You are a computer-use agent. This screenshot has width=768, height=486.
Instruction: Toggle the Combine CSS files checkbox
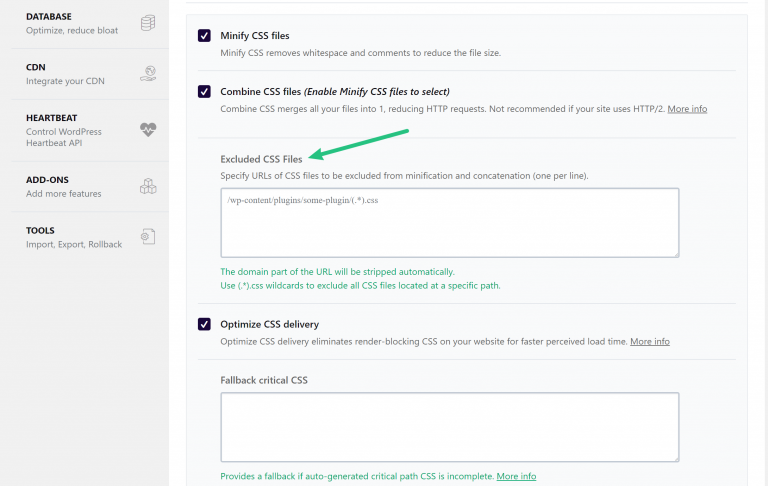204,92
